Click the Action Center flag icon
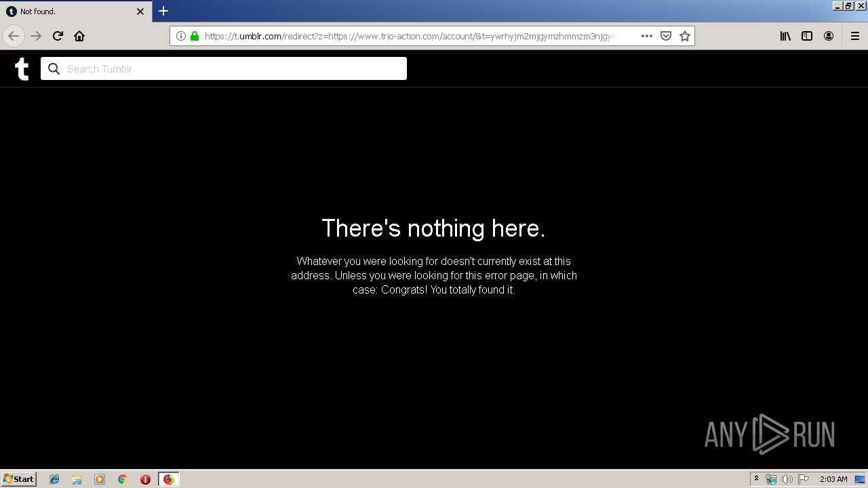Screen dimensions: 868x488 pos(804,479)
